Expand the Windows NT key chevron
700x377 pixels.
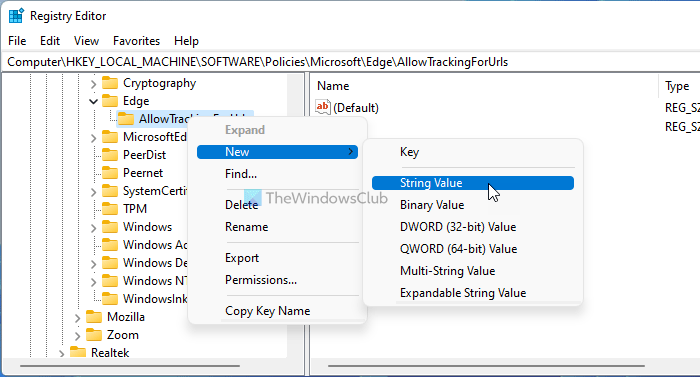coord(93,281)
